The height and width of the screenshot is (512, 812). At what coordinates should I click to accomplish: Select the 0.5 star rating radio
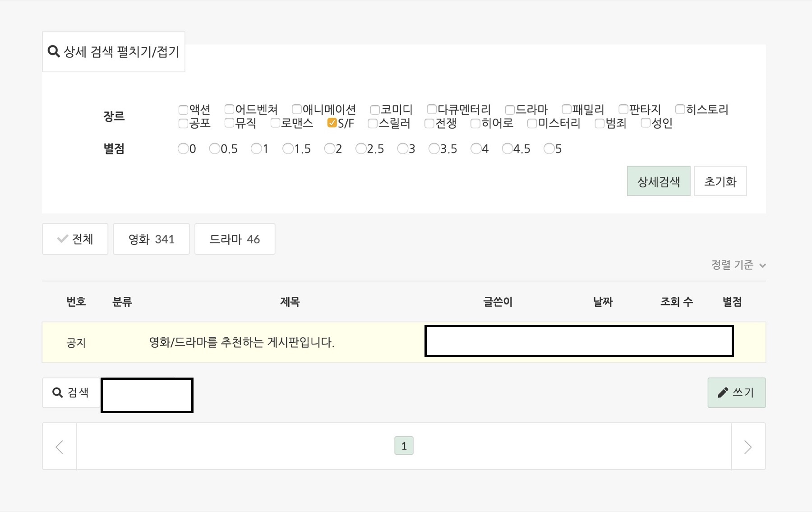point(214,149)
